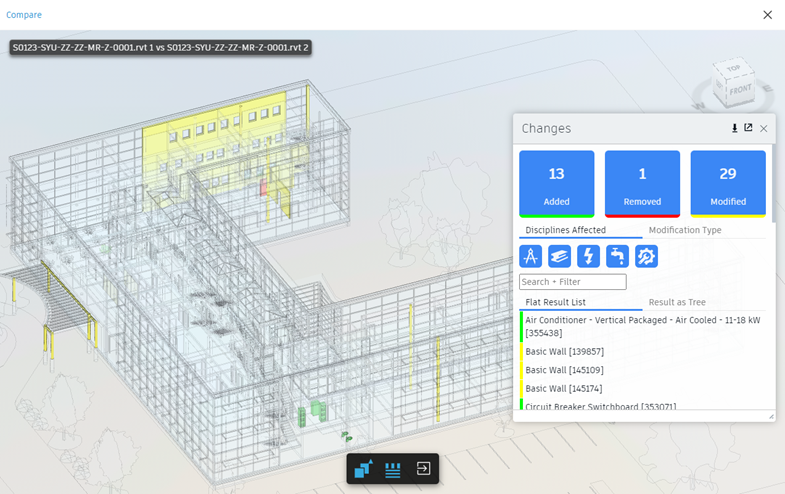Click the Search + Filter input field
The height and width of the screenshot is (494, 785).
(573, 282)
